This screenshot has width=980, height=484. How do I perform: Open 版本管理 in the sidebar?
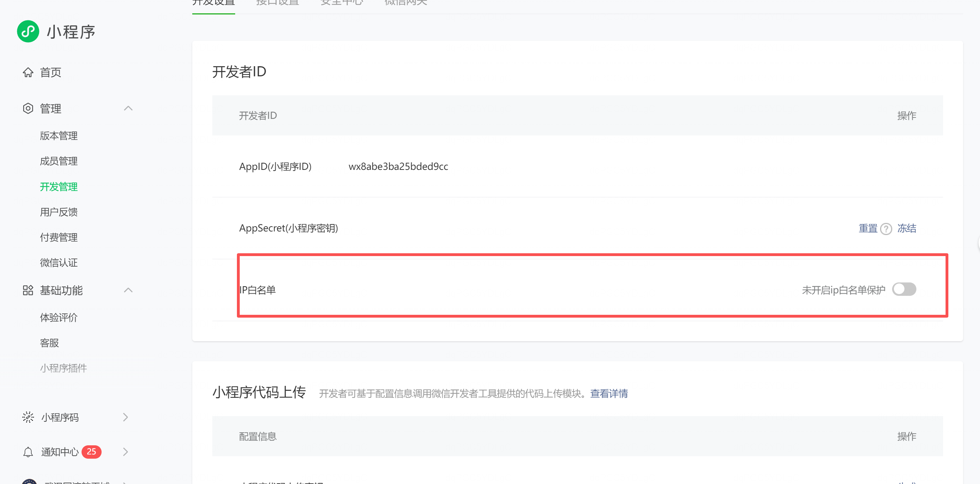(x=59, y=135)
